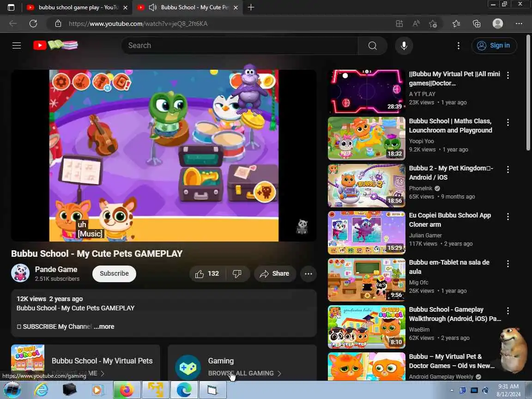Play the 28:39 Bubbu My Virtual Pet thumbnail
This screenshot has height=399, width=532.
pyautogui.click(x=366, y=91)
